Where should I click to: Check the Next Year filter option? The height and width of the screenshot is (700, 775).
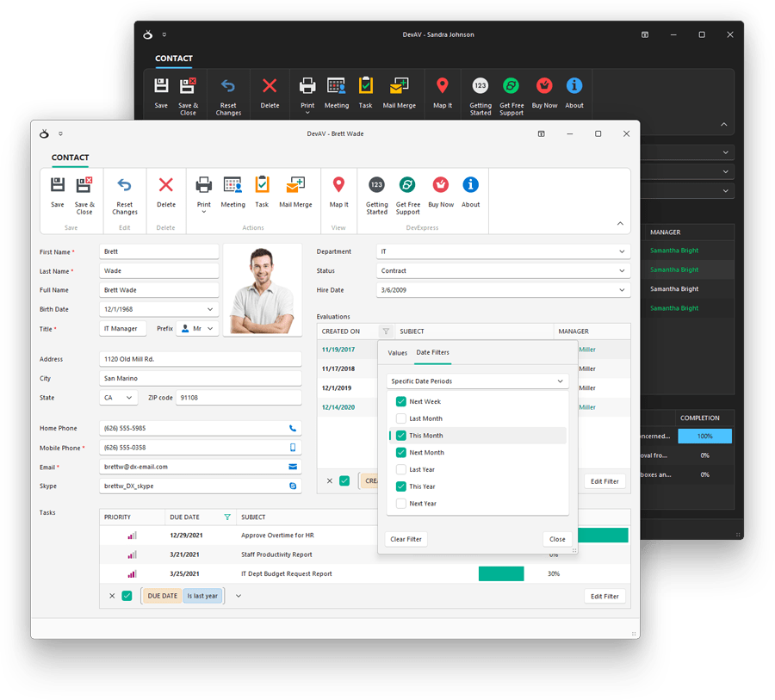click(x=400, y=504)
